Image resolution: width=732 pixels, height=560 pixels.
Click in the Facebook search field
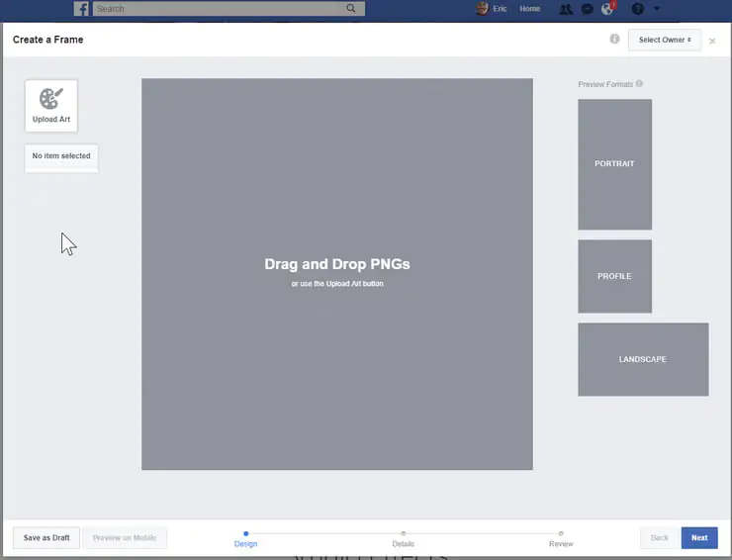click(229, 8)
